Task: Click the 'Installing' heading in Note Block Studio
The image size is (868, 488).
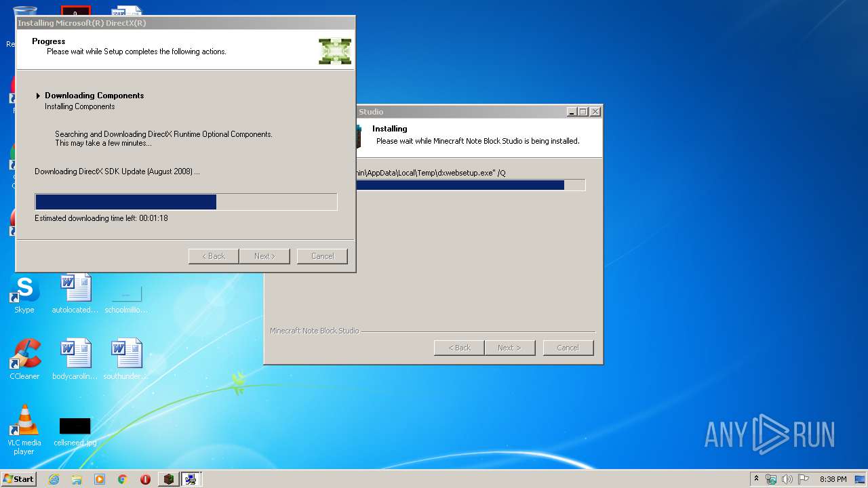Action: click(x=390, y=129)
